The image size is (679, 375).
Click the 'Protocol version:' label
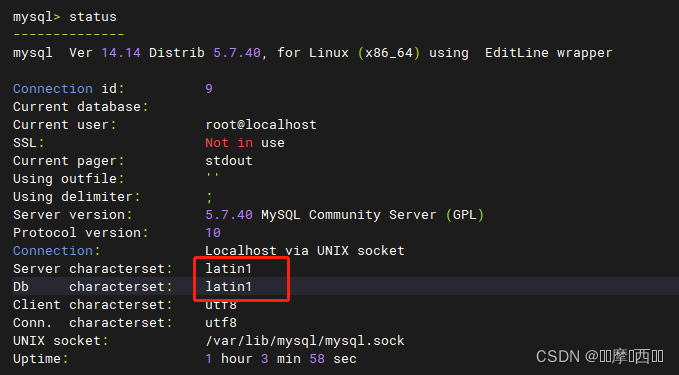(x=81, y=233)
